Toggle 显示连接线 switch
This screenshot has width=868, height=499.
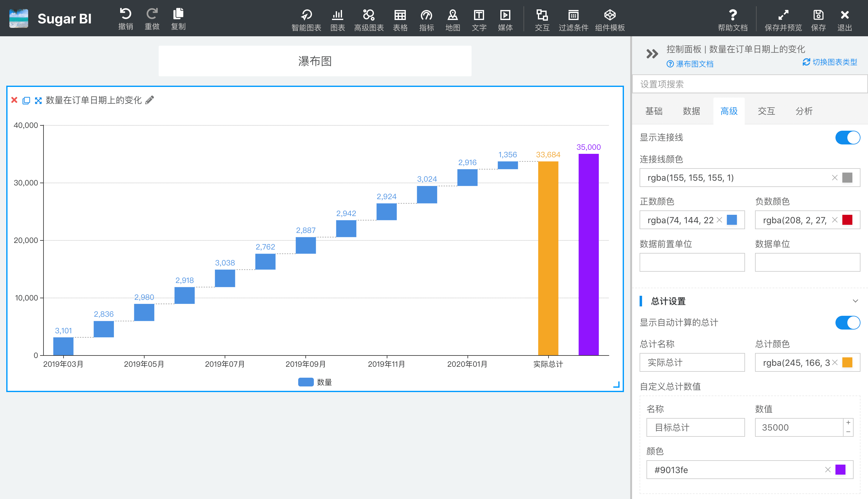tap(847, 138)
